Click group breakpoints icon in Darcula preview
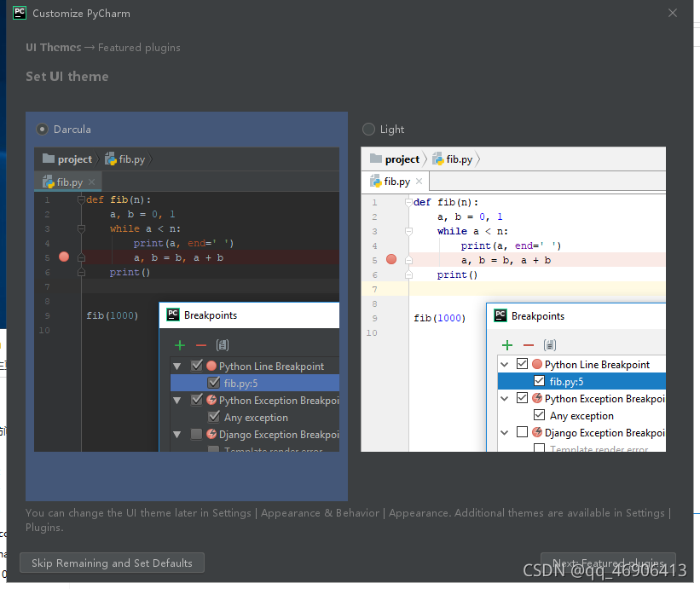This screenshot has width=700, height=589. click(223, 345)
